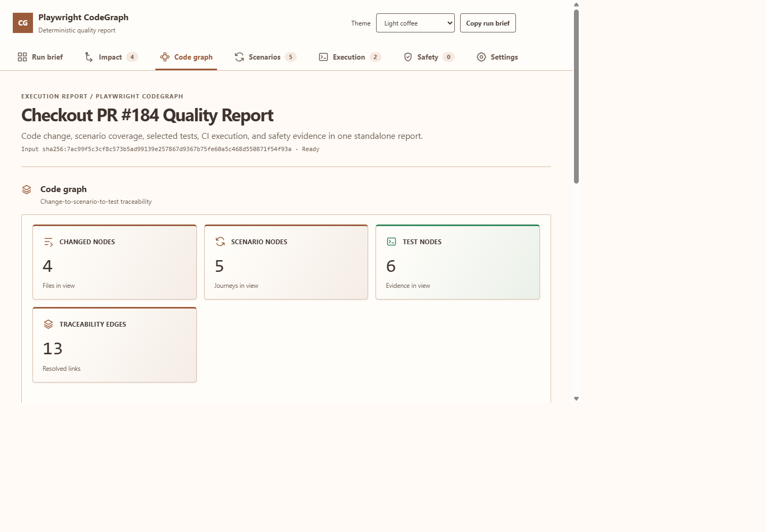This screenshot has height=532, width=766.
Task: Click the Scenarios count badge 5
Action: coord(290,57)
